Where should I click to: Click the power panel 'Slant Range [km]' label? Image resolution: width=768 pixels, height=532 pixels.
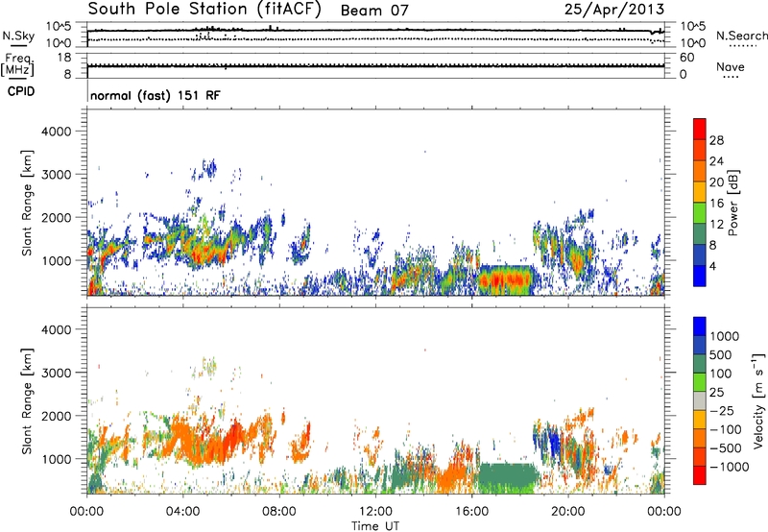(x=27, y=203)
